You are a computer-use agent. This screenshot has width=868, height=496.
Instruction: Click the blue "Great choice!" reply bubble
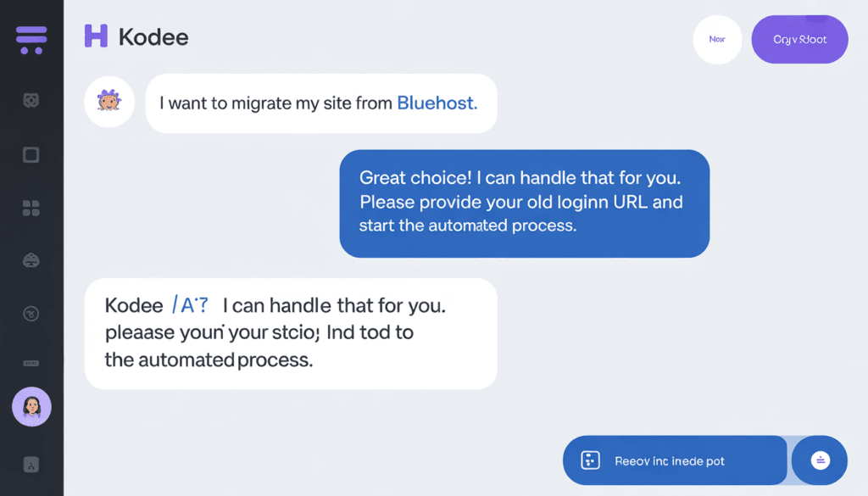tap(524, 203)
